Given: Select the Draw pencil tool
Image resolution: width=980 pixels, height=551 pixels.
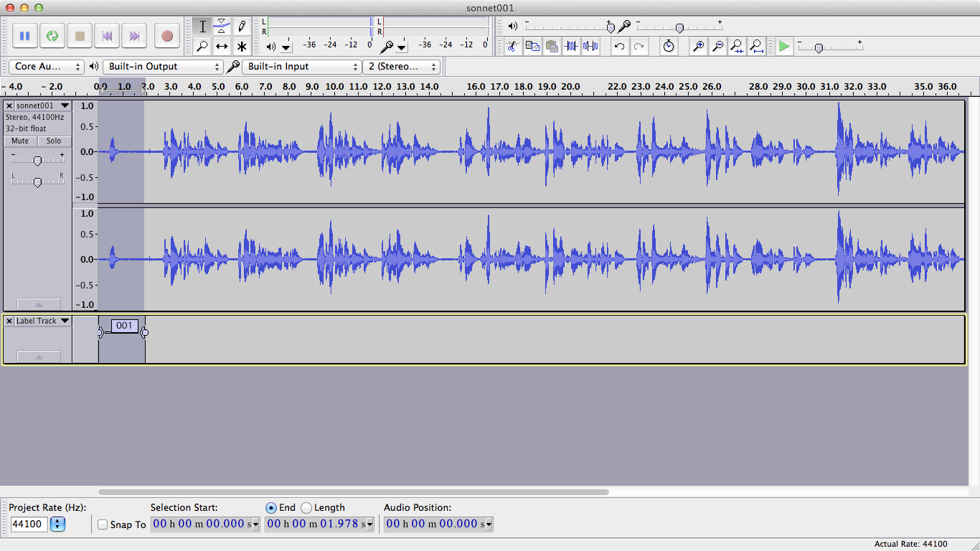Looking at the screenshot, I should pos(242,27).
